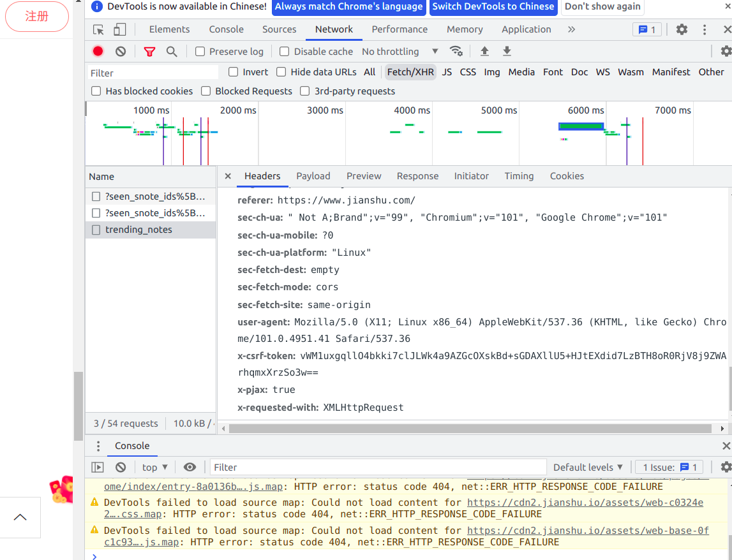The height and width of the screenshot is (560, 732).
Task: Enable Preserve log checkbox
Action: click(200, 51)
